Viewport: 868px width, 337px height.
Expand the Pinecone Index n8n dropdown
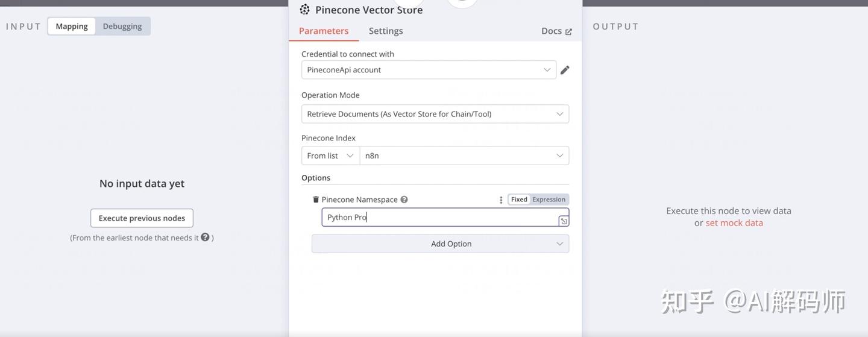point(464,156)
